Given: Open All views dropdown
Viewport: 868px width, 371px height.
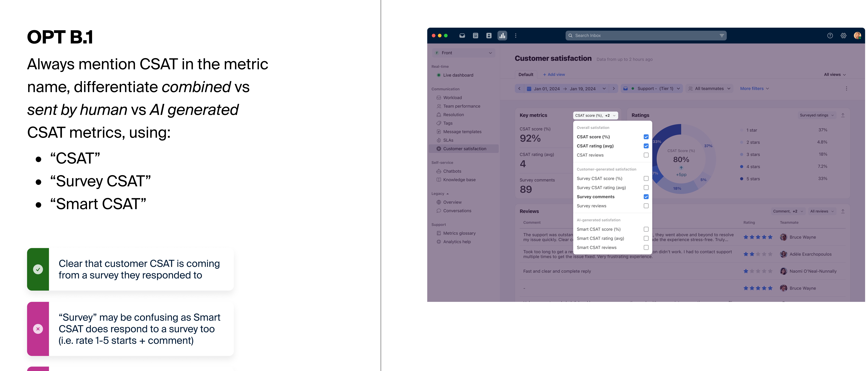Looking at the screenshot, I should [x=835, y=74].
